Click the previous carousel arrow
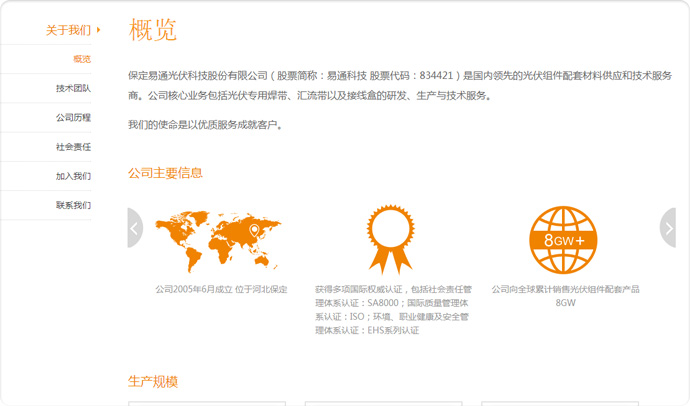 click(135, 228)
